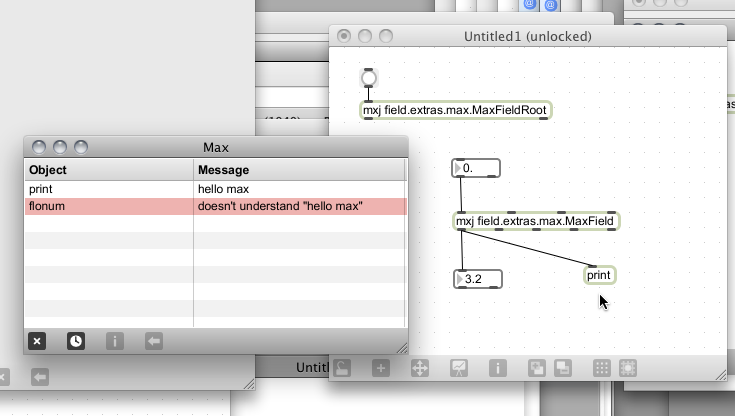Image resolution: width=735 pixels, height=416 pixels.
Task: Click the bring-to-front layers icon
Action: click(x=536, y=368)
